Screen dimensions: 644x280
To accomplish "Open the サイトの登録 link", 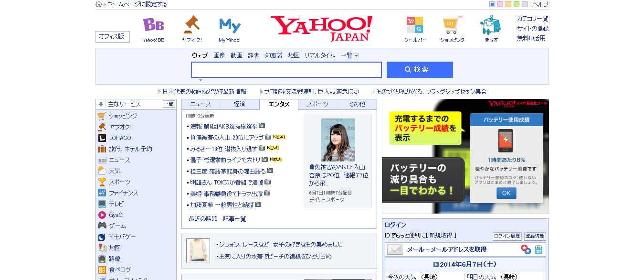I will point(533,28).
